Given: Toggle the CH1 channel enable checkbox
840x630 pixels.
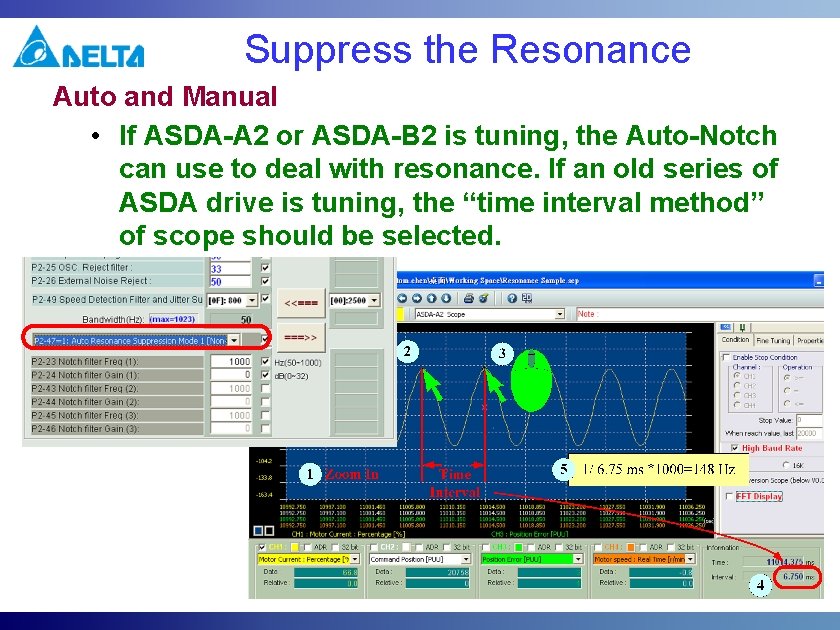Looking at the screenshot, I should click(262, 548).
